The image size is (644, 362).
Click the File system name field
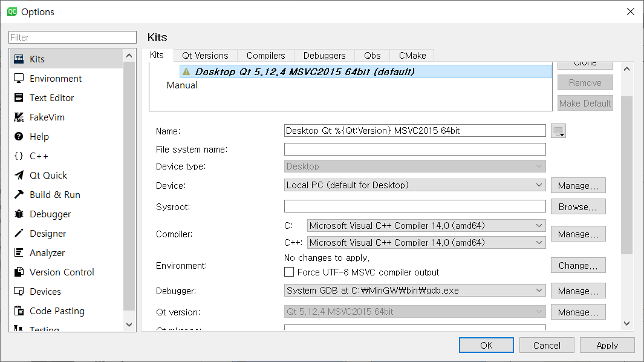pos(415,149)
